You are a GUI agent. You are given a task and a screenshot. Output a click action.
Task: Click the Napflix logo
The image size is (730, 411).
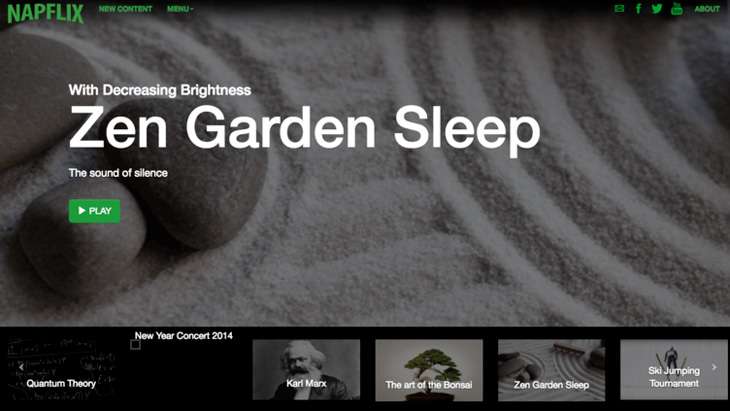pos(45,13)
